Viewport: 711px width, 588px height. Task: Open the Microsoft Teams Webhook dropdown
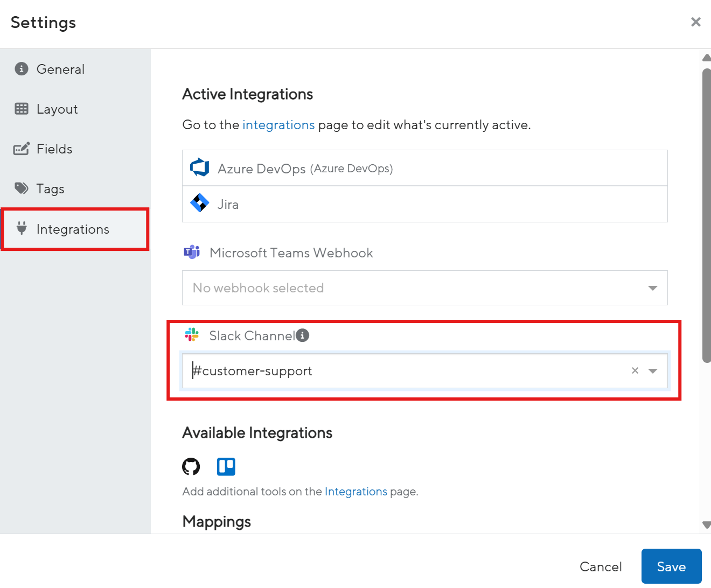click(652, 288)
